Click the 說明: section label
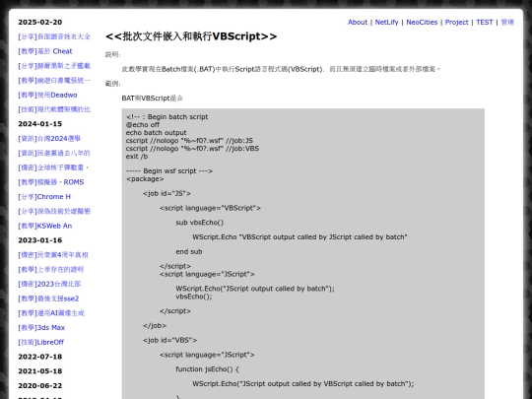532x399 pixels. (113, 54)
